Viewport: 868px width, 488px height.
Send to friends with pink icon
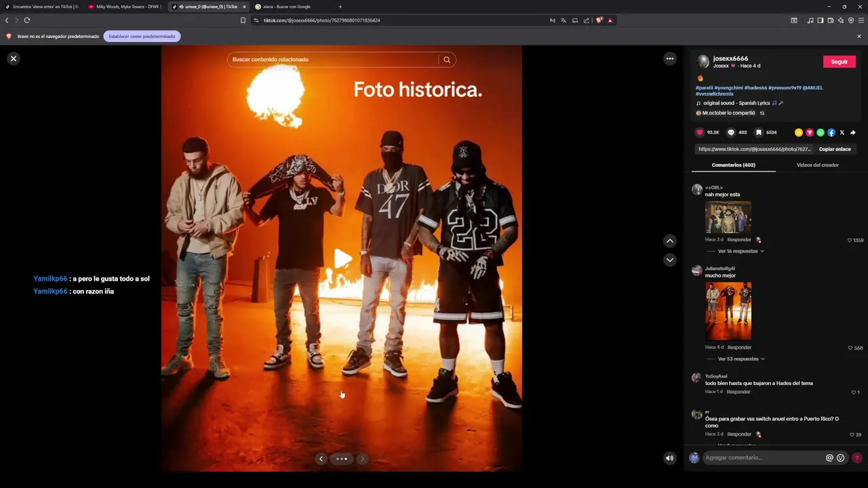(x=810, y=133)
